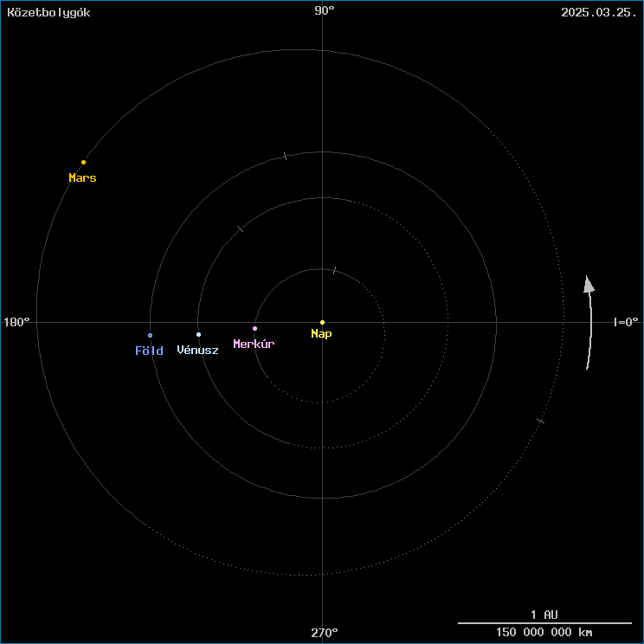Click the yellow Nap dot at center
Screen dimensions: 644x644
point(322,322)
